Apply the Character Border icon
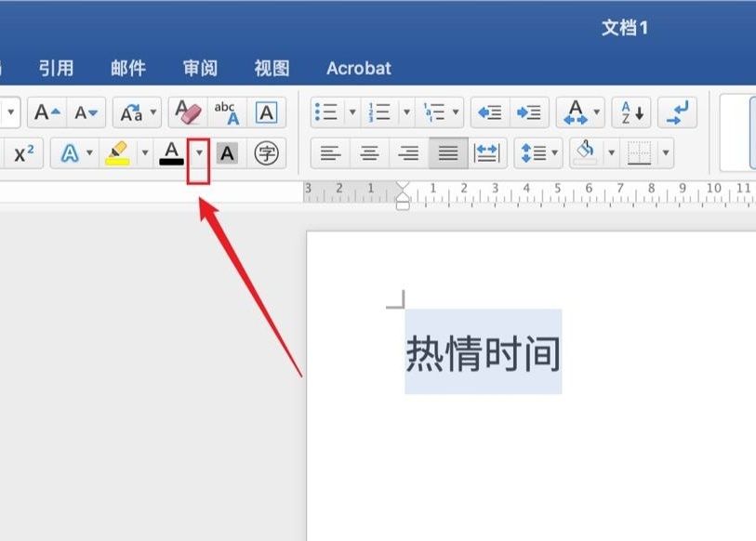The image size is (756, 541). (x=266, y=112)
